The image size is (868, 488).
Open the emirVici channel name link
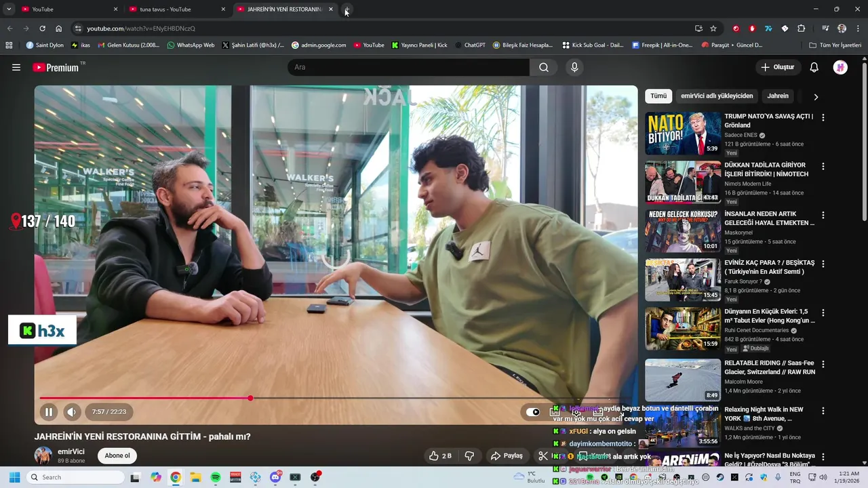tap(71, 451)
